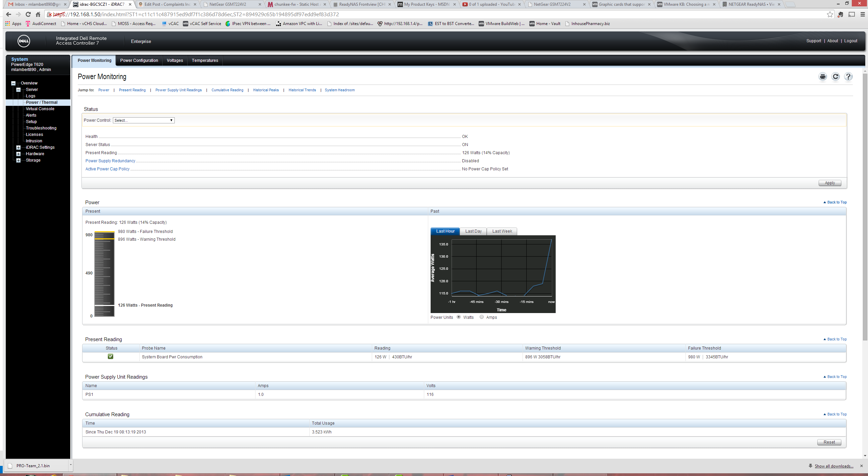This screenshot has width=868, height=476.
Task: Select the Amps power unit
Action: (481, 317)
